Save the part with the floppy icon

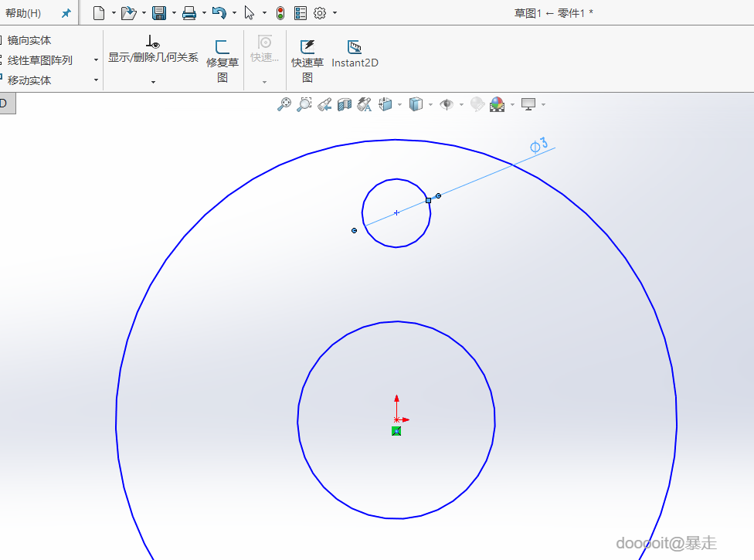[159, 12]
